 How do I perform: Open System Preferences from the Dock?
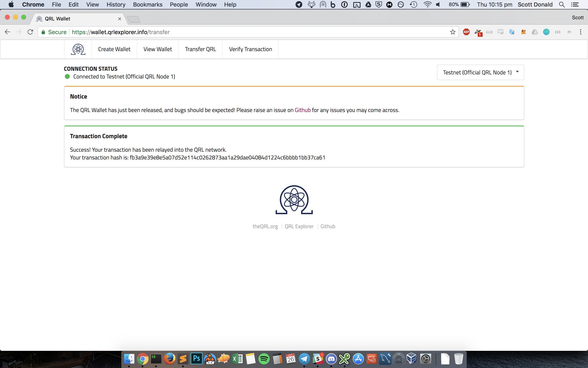[425, 359]
